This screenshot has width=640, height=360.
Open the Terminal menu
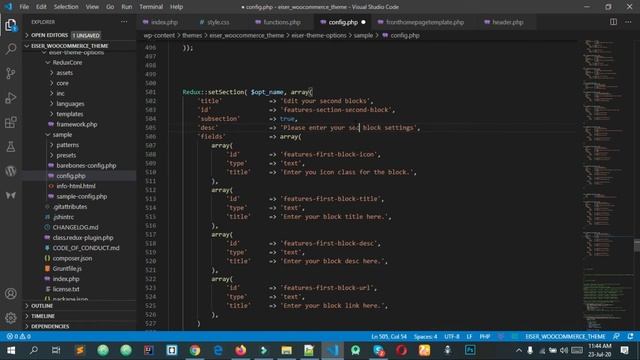click(151, 7)
